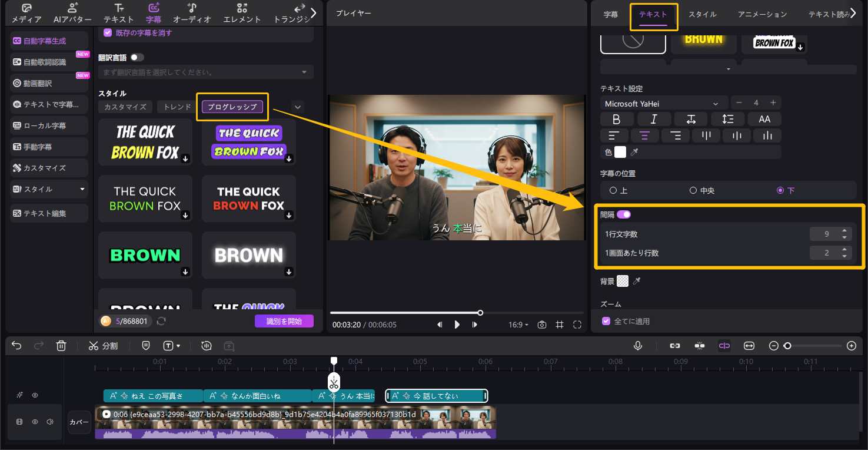Image resolution: width=868 pixels, height=450 pixels.
Task: Apply italic text formatting
Action: pyautogui.click(x=653, y=119)
